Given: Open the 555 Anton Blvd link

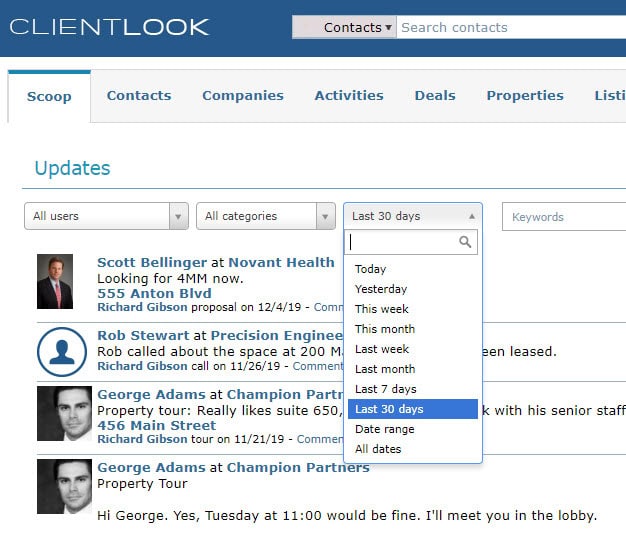Looking at the screenshot, I should coord(154,293).
